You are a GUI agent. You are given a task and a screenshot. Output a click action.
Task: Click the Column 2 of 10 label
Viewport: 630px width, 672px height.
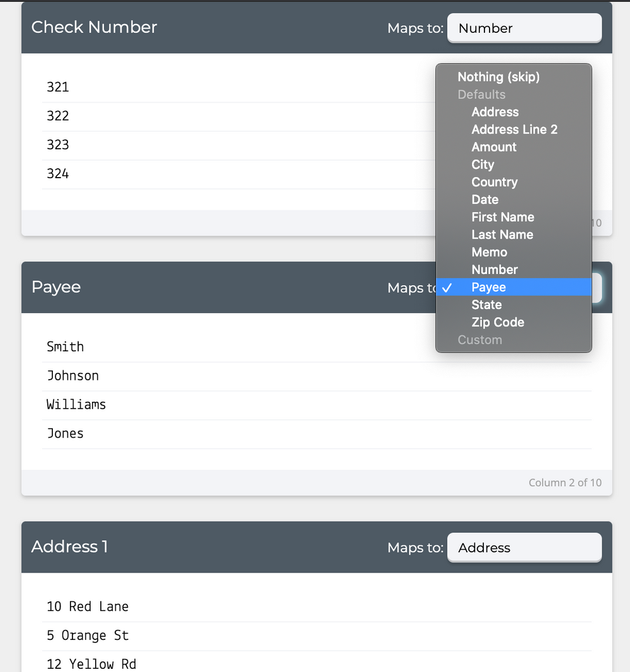565,482
